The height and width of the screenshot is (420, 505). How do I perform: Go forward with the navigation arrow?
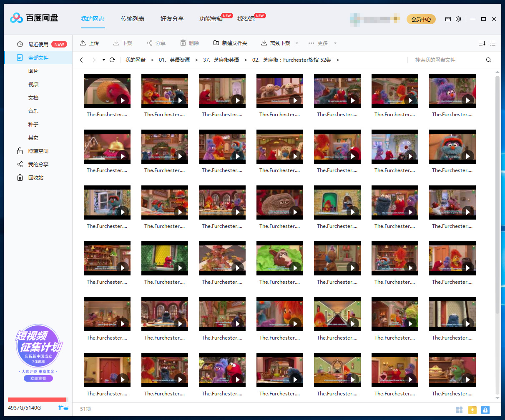tap(94, 60)
